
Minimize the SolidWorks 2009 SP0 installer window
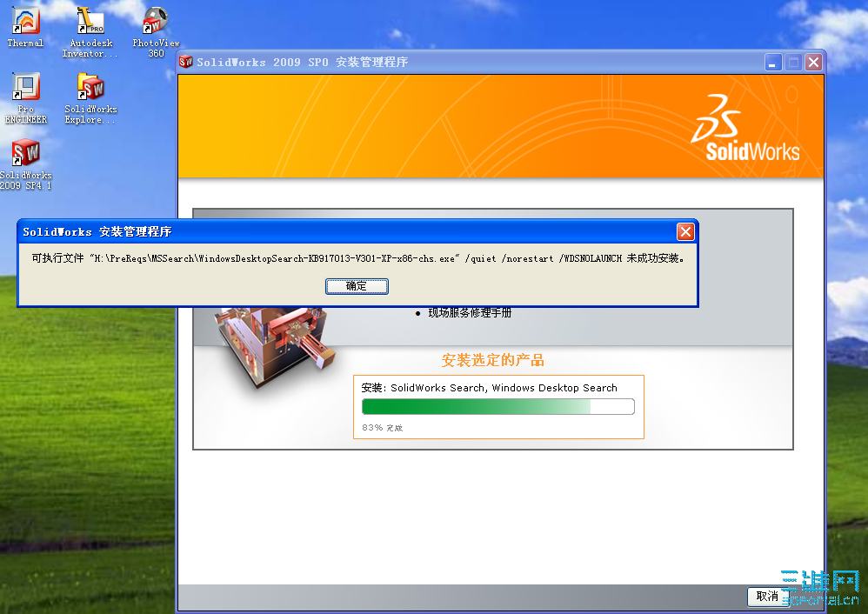coord(773,62)
